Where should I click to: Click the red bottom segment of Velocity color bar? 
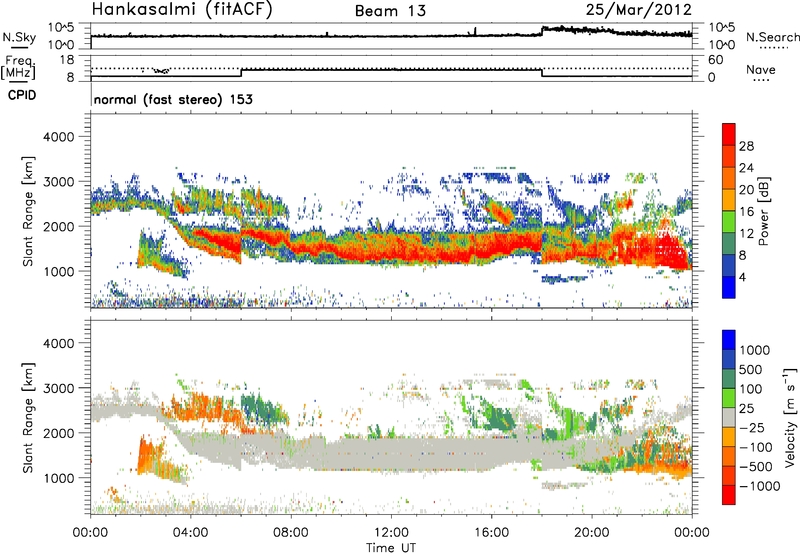(729, 495)
